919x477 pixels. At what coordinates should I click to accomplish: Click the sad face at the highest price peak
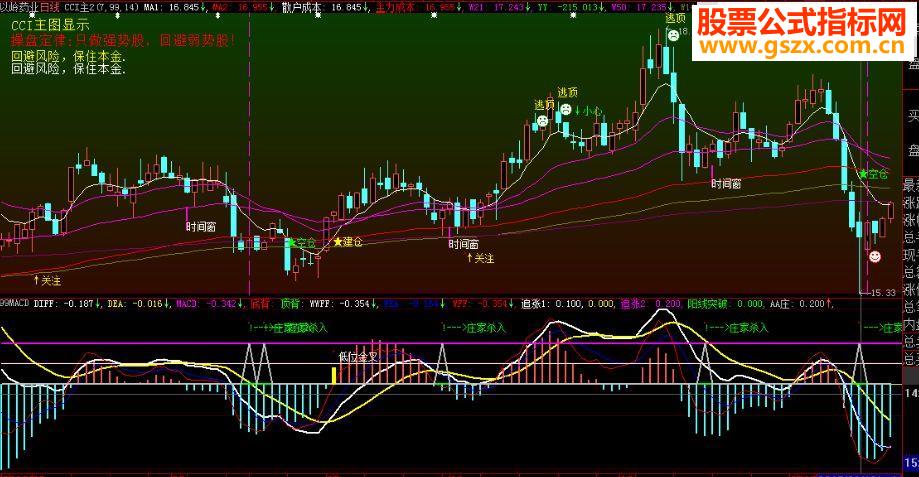click(x=673, y=35)
